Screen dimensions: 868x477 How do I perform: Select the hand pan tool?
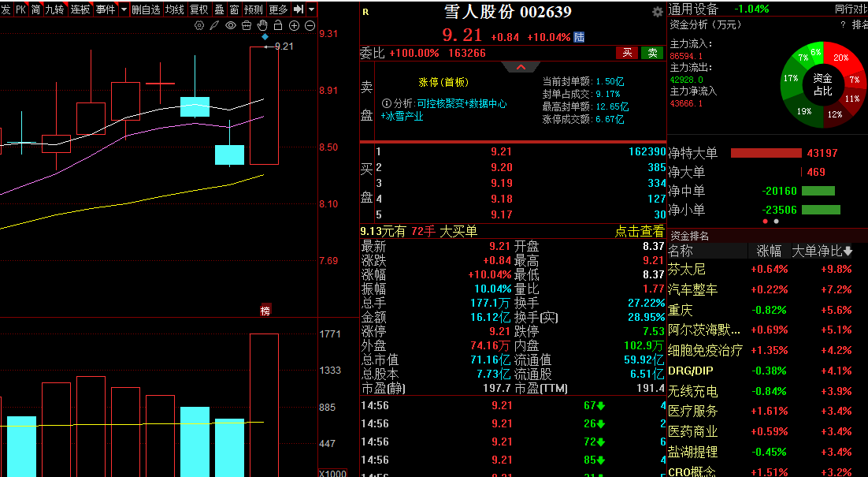point(262,25)
